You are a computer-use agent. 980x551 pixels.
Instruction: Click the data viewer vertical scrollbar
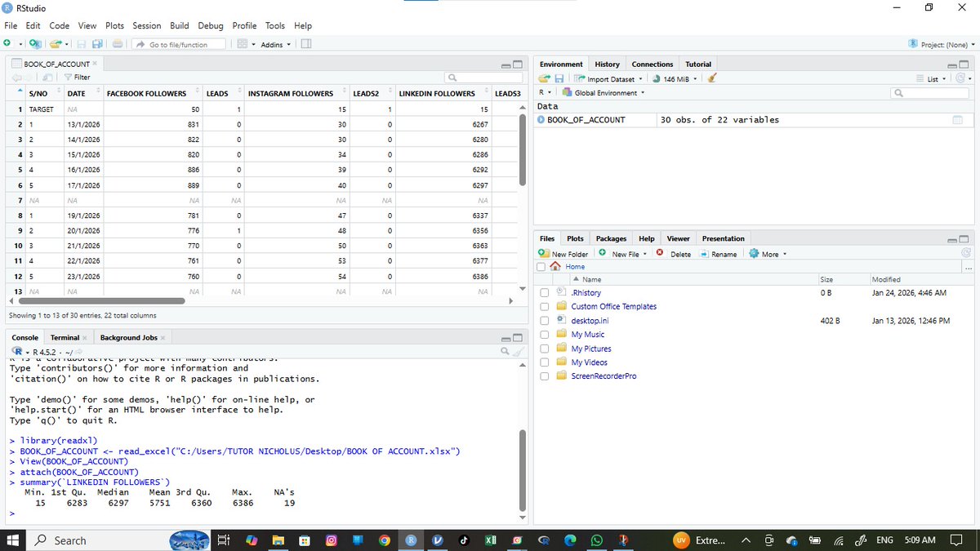point(522,149)
